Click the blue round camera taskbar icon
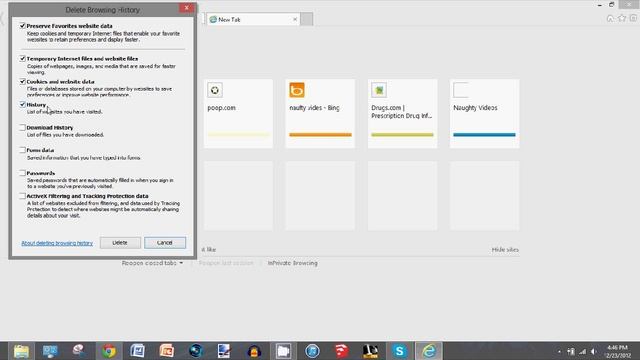The width and height of the screenshot is (640, 360). tap(196, 351)
